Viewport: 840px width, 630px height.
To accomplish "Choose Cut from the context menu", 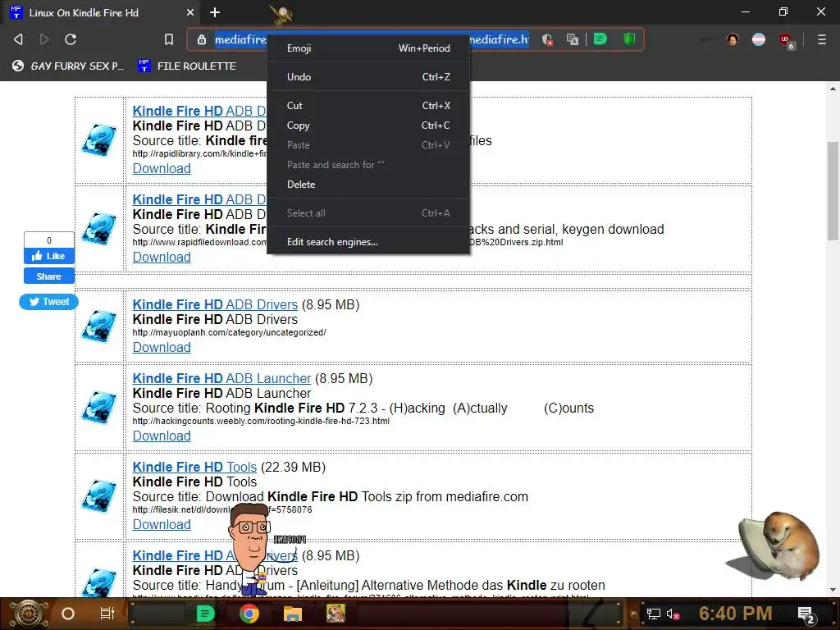I will 368,106.
